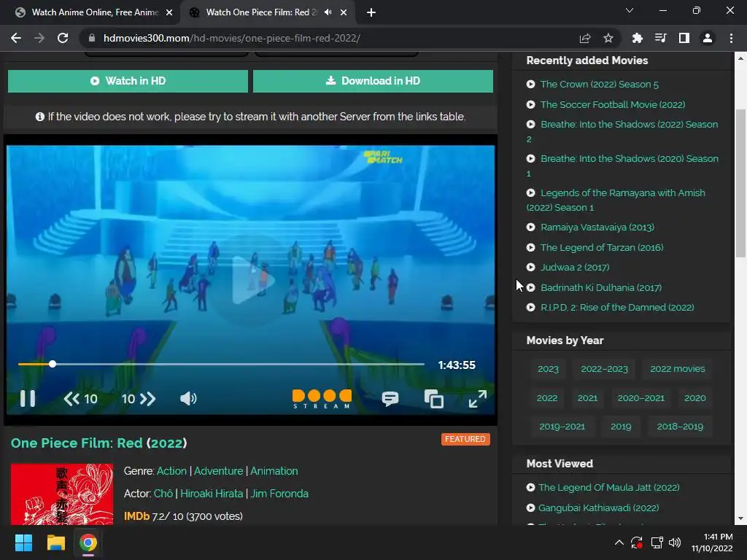Viewport: 747px width, 560px height.
Task: Open the media control icon in toolbar
Action: (x=660, y=38)
